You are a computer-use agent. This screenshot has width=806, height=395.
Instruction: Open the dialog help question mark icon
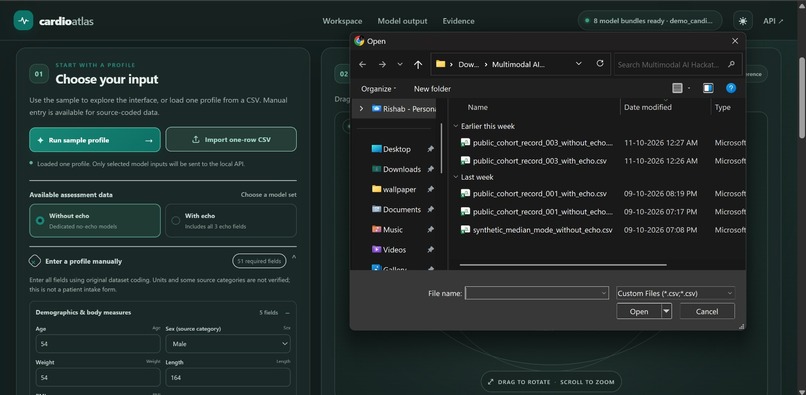[731, 88]
